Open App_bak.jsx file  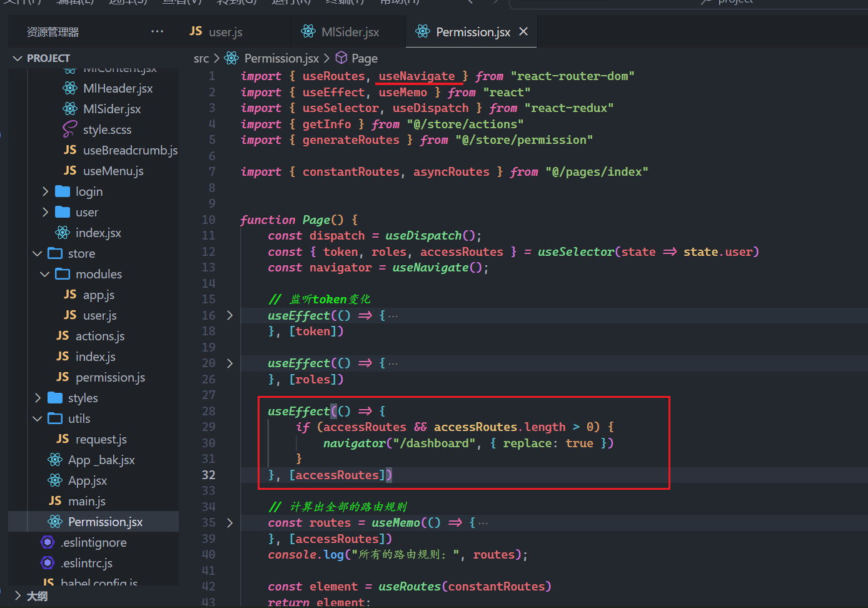point(101,460)
